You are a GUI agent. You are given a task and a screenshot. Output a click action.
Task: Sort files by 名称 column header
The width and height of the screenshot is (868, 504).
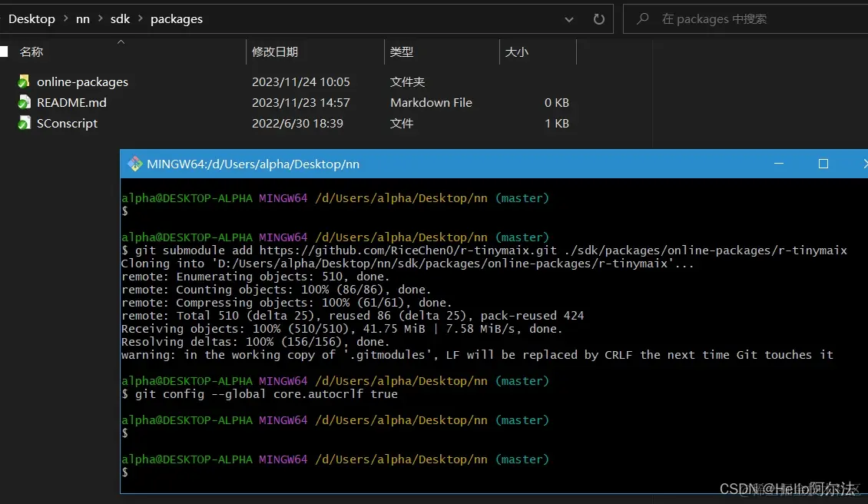point(31,51)
